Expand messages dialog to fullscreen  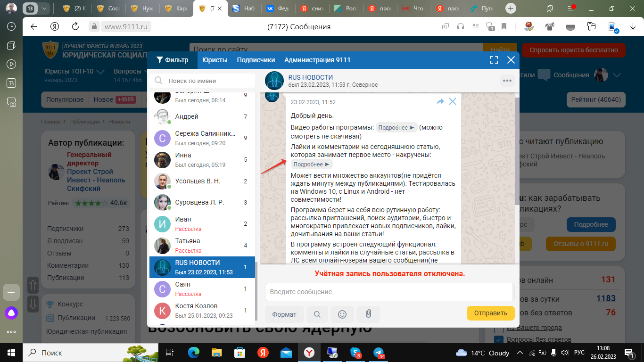coord(494,60)
